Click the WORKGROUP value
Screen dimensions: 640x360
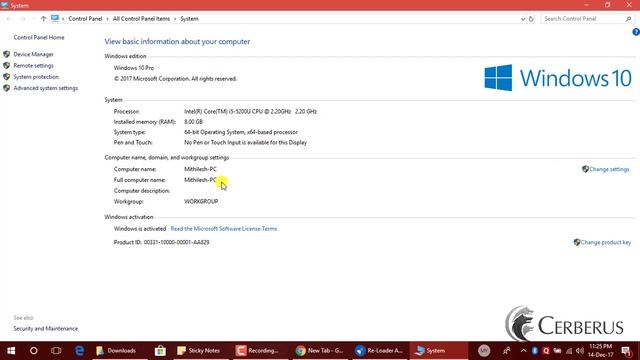[201, 202]
